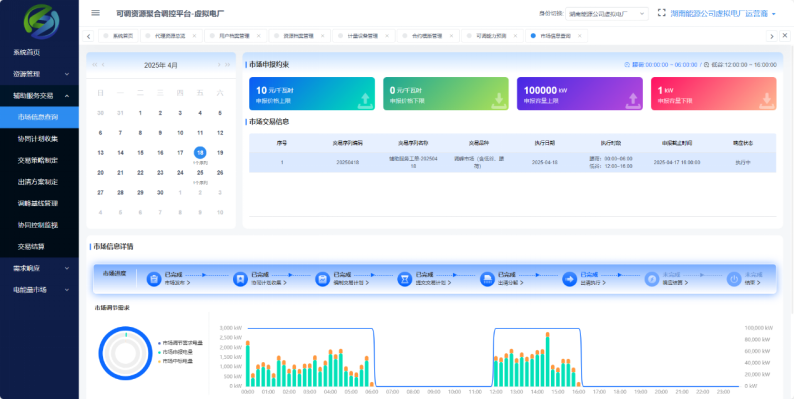
Task: Click the next month arrow in calendar
Action: tap(217, 65)
